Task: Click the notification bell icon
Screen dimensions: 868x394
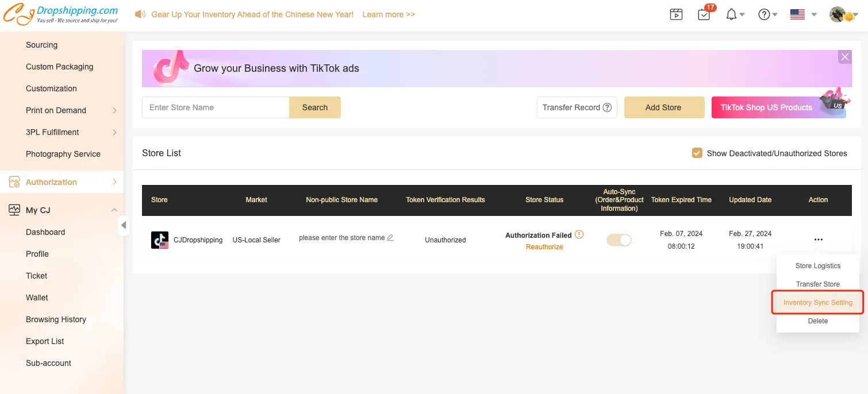Action: (731, 15)
